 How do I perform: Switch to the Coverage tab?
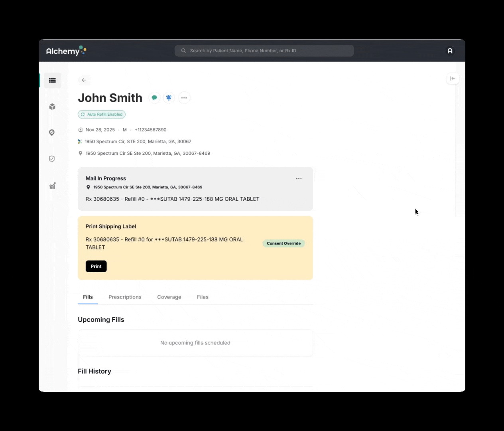pyautogui.click(x=169, y=297)
